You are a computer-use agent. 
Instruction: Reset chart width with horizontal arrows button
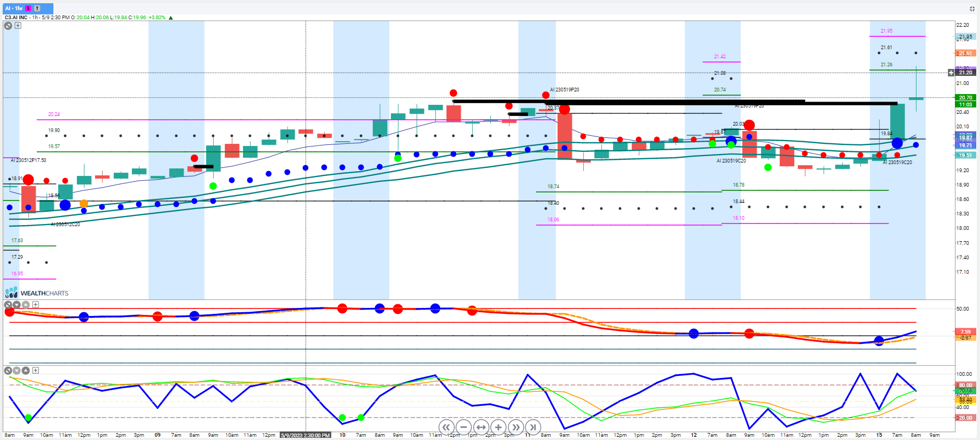(481, 427)
